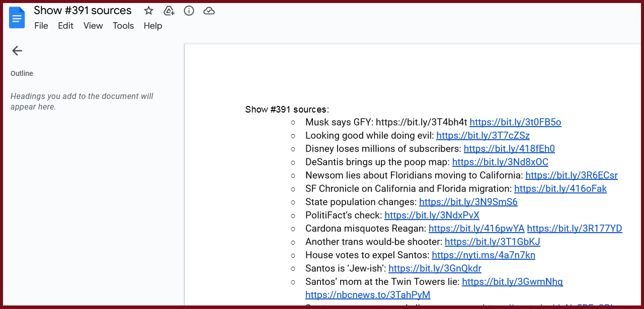Open Jew-ish link bit.ly/3GnQkdr
This screenshot has height=309, width=644.
(435, 268)
